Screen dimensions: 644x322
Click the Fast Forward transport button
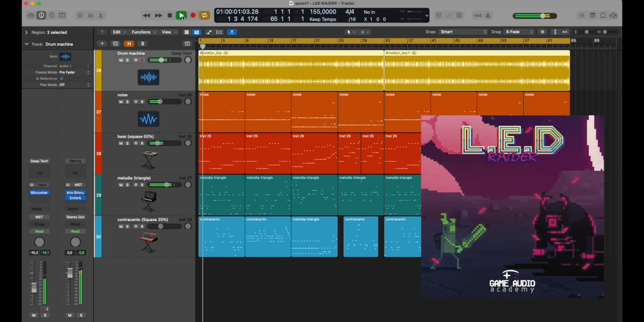pos(158,15)
